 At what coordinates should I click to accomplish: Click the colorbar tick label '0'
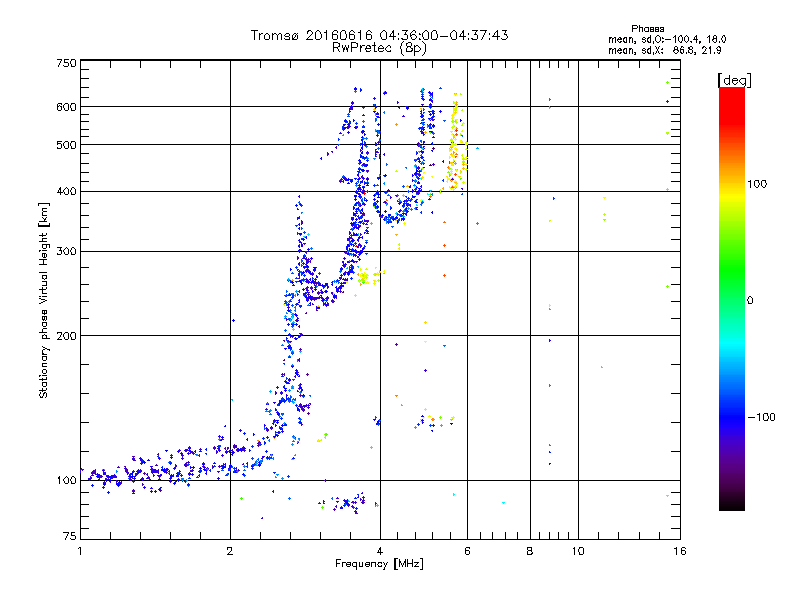coord(750,301)
